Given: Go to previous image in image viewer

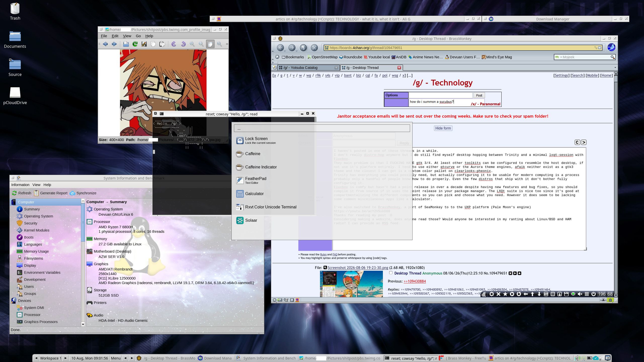Looking at the screenshot, I should pyautogui.click(x=105, y=44).
